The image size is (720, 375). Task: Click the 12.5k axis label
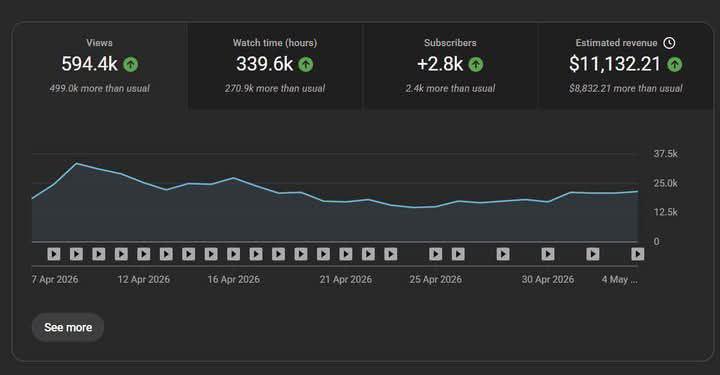(665, 212)
